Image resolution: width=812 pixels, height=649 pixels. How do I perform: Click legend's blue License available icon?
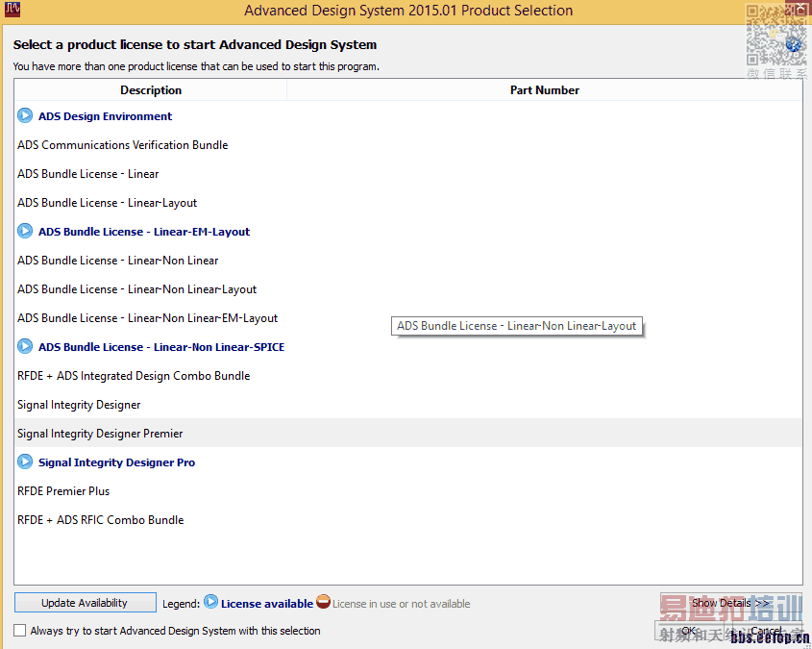click(x=210, y=602)
